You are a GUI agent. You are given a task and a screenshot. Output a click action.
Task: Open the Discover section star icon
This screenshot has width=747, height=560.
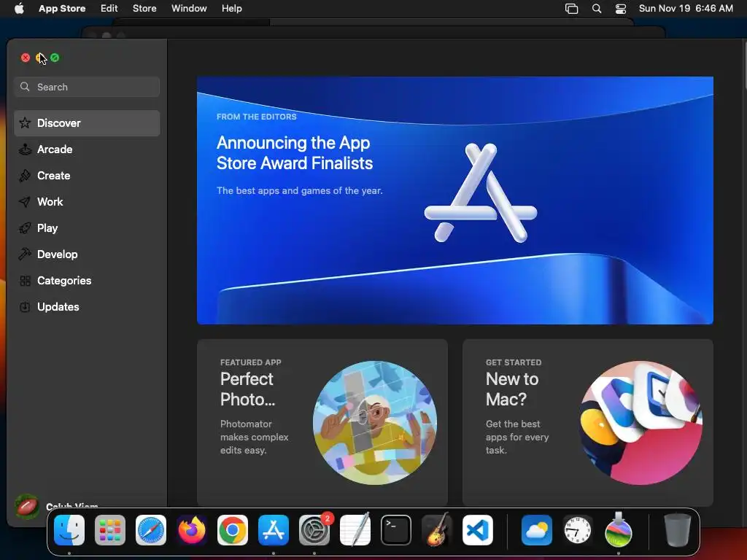tap(25, 122)
